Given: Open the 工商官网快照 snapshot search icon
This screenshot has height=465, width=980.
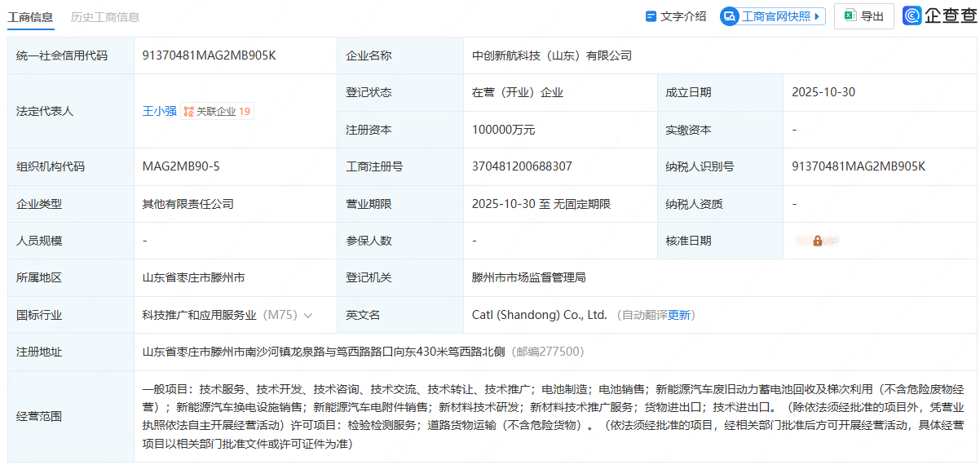Looking at the screenshot, I should (730, 16).
